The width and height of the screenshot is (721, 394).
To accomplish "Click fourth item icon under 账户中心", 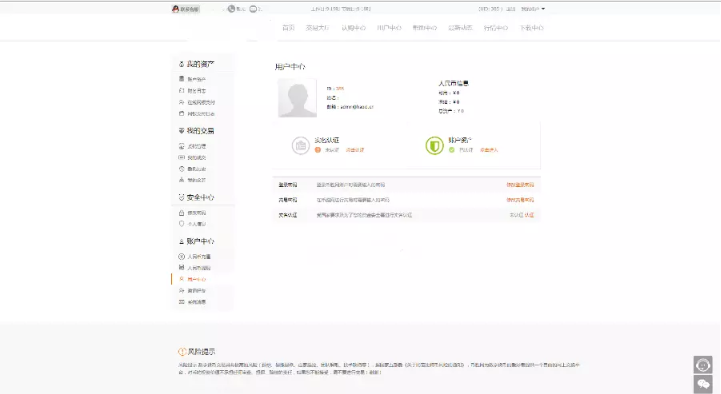I will point(181,291).
